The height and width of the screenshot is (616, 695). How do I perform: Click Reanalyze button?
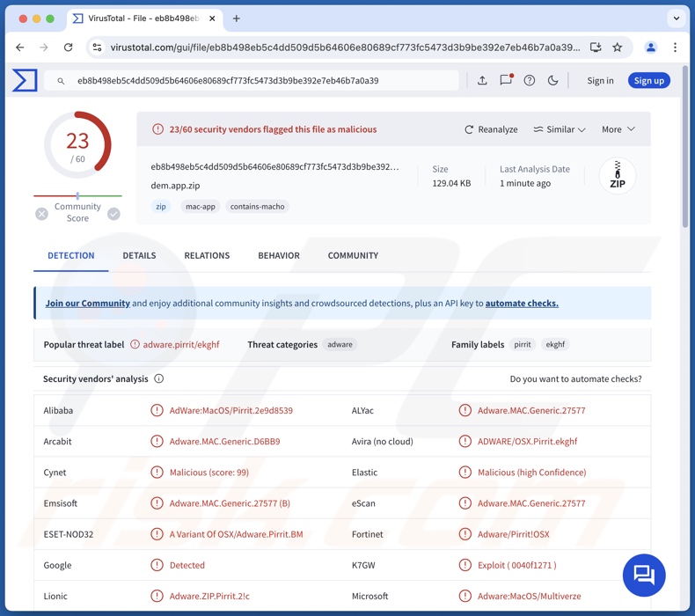(x=491, y=129)
